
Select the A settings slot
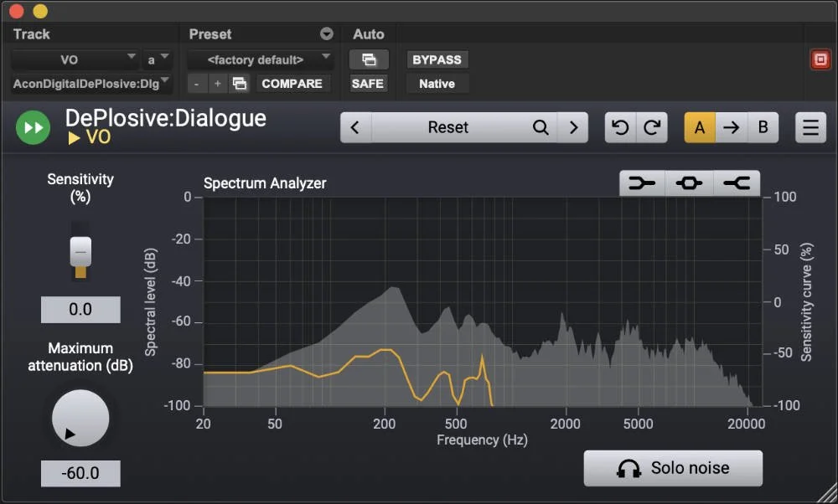[700, 127]
